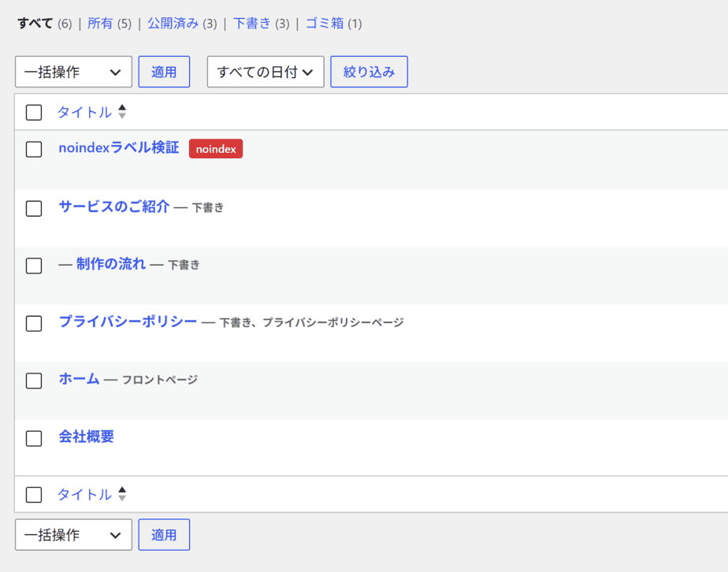
Task: Open the サービスのご紹介 page
Action: pyautogui.click(x=114, y=206)
